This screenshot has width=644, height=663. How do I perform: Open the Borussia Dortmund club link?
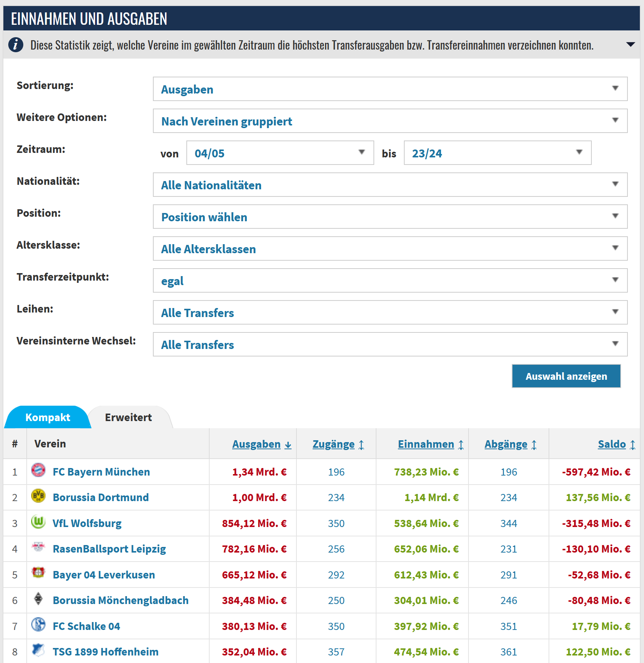[x=101, y=497]
